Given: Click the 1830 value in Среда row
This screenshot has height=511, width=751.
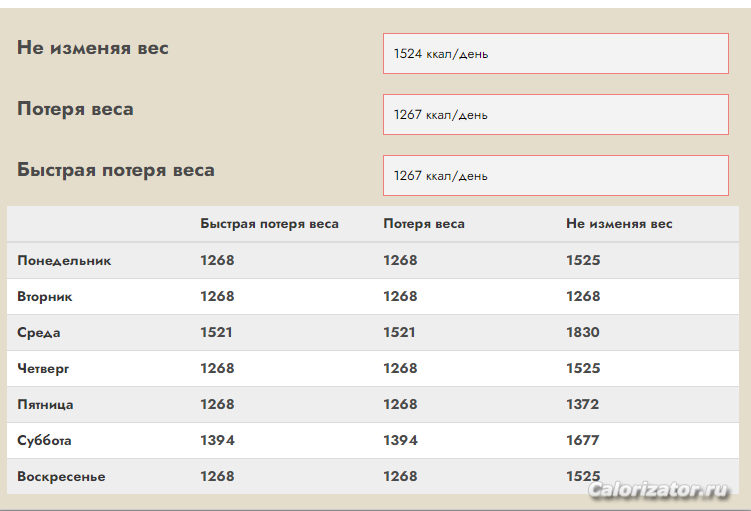Looking at the screenshot, I should [x=582, y=332].
